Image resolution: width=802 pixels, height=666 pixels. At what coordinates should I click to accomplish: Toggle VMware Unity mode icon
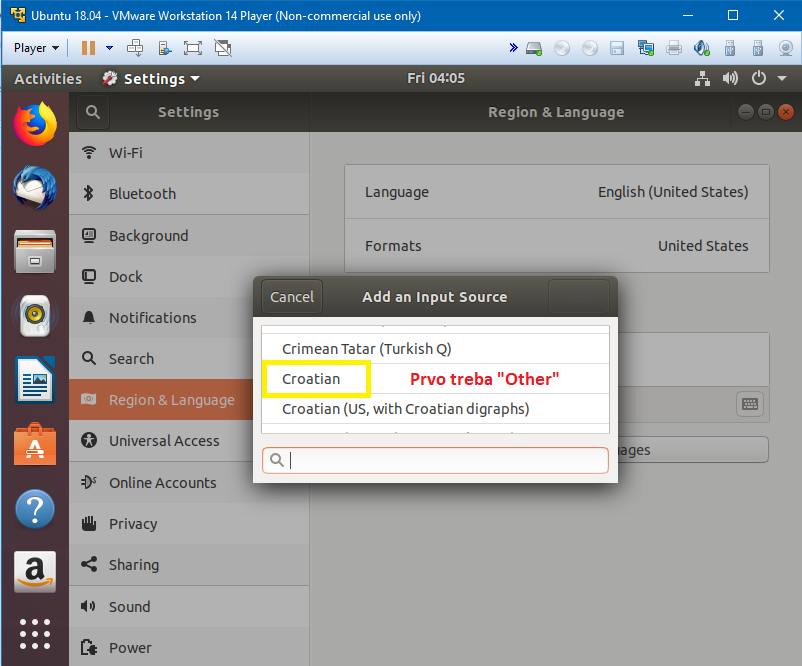tap(223, 48)
